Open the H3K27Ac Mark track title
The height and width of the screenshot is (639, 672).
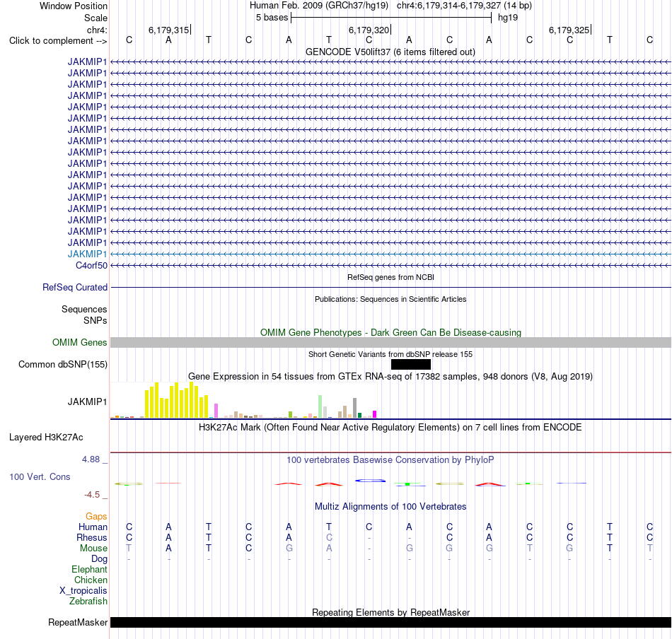pos(390,428)
